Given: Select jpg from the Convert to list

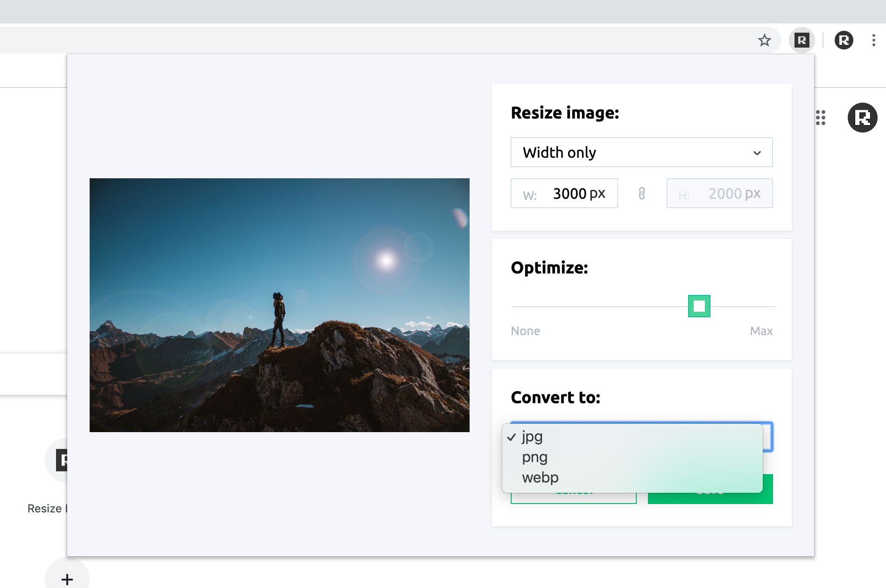Looking at the screenshot, I should [x=632, y=437].
